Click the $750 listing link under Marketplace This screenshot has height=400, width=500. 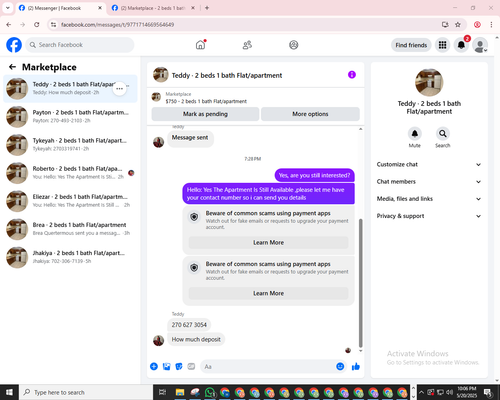[206, 101]
